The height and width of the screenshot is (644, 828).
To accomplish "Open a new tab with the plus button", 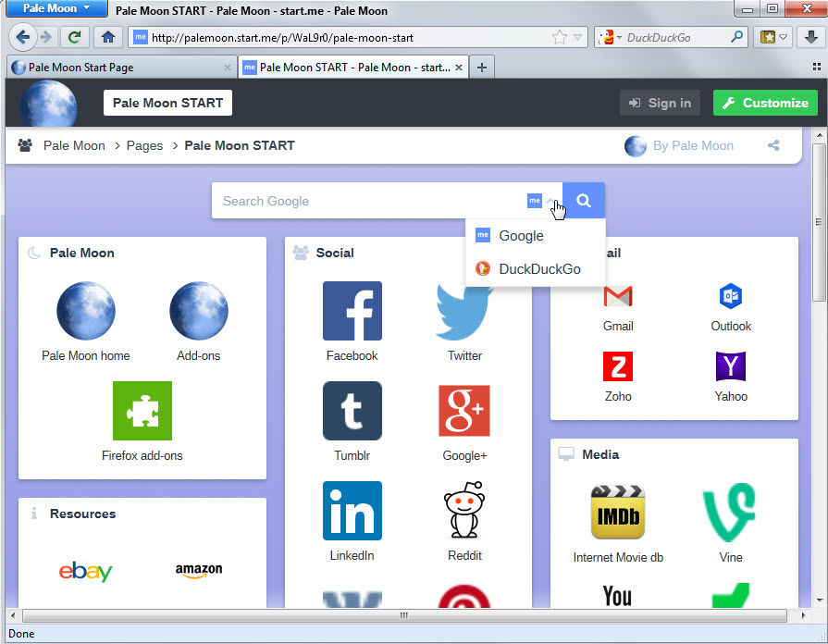I will click(x=482, y=68).
